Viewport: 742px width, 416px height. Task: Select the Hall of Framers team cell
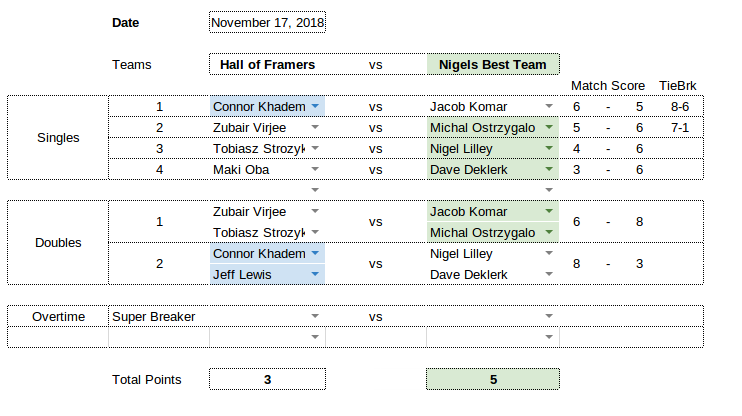point(267,64)
